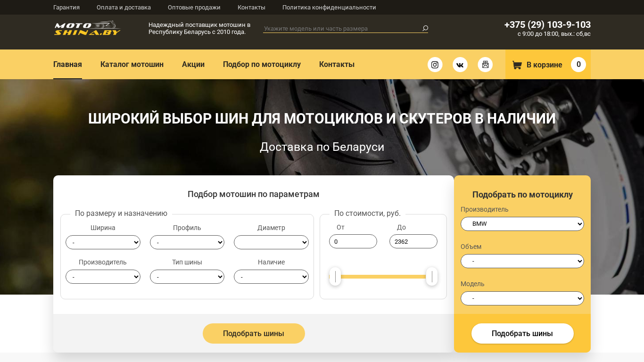Click the model search input field
This screenshot has width=644, height=362.
click(342, 29)
